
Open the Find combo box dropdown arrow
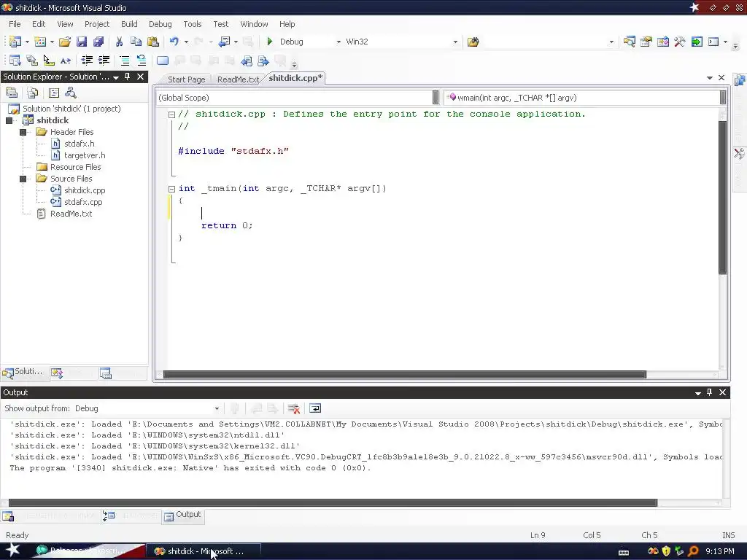612,42
